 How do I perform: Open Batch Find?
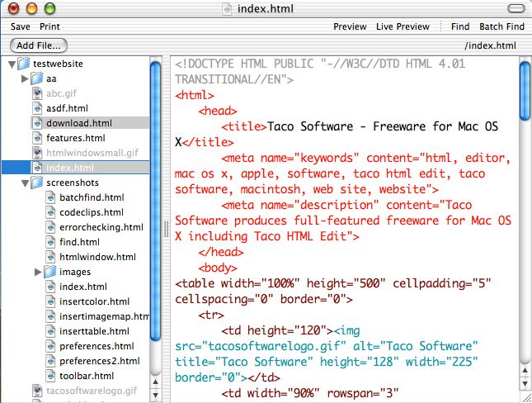pos(501,26)
